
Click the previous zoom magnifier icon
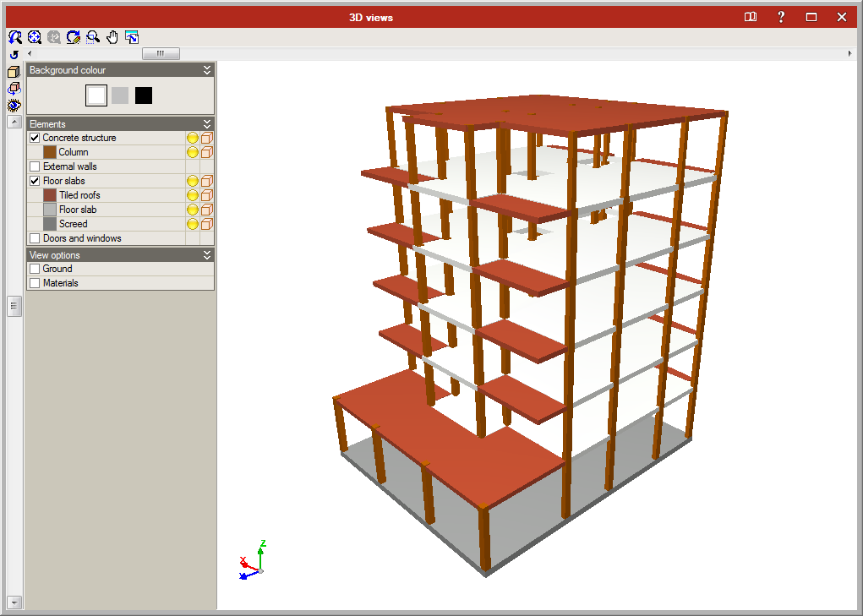(15, 37)
